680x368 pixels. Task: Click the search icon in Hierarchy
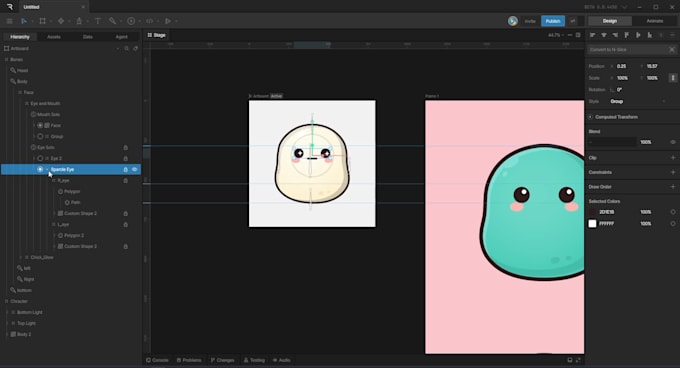[x=127, y=49]
